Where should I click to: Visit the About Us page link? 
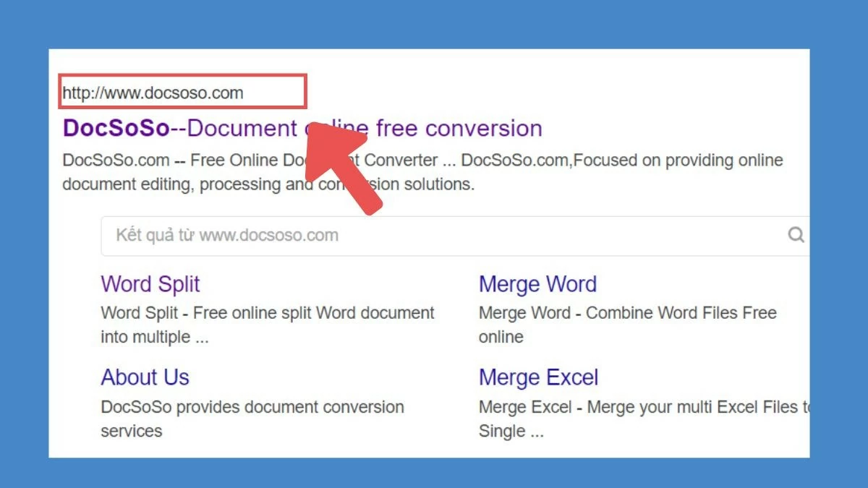click(145, 377)
